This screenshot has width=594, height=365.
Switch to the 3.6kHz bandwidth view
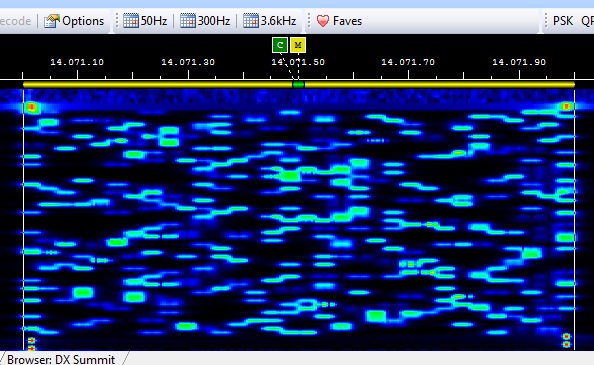coord(270,21)
